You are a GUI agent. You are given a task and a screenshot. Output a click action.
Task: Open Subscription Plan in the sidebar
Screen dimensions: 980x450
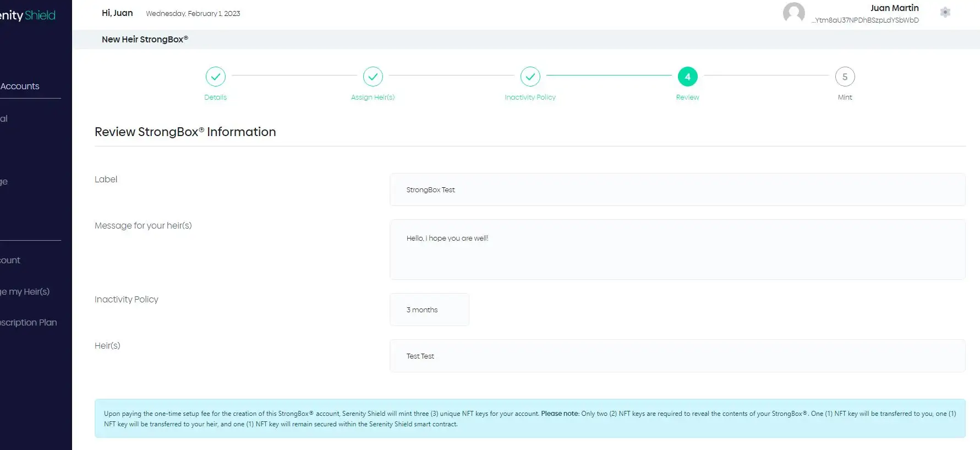[x=28, y=323]
